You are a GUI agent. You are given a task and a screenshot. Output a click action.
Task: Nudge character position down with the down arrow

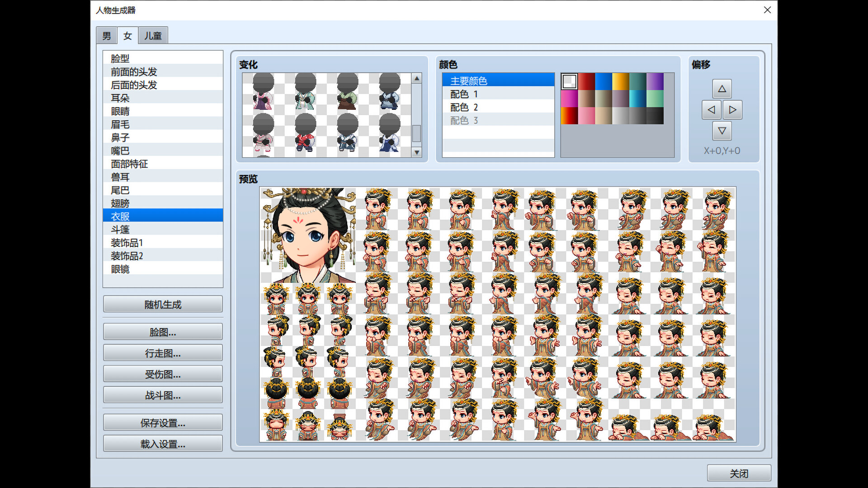point(722,131)
